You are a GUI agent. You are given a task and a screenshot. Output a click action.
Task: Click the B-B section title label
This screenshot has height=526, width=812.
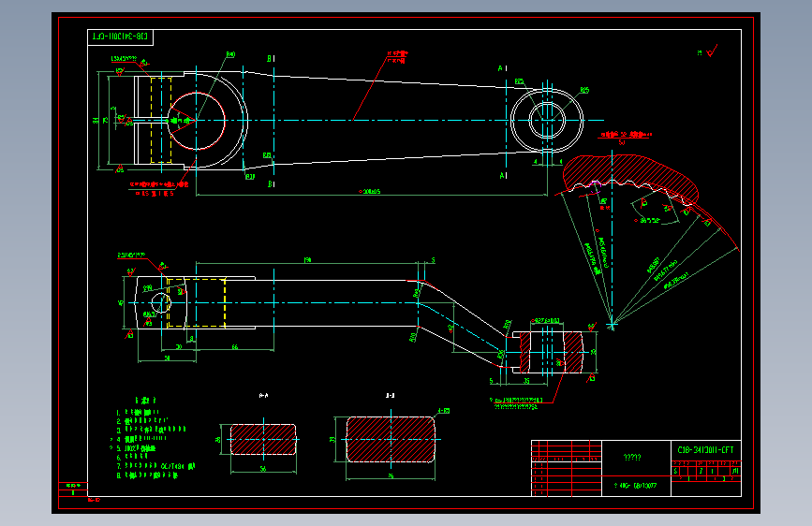(x=390, y=396)
